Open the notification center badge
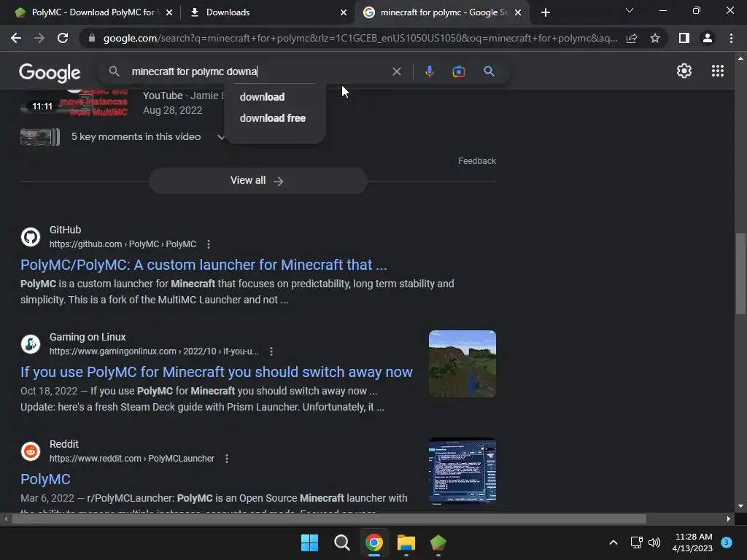Screen dimensions: 747x560 727,542
